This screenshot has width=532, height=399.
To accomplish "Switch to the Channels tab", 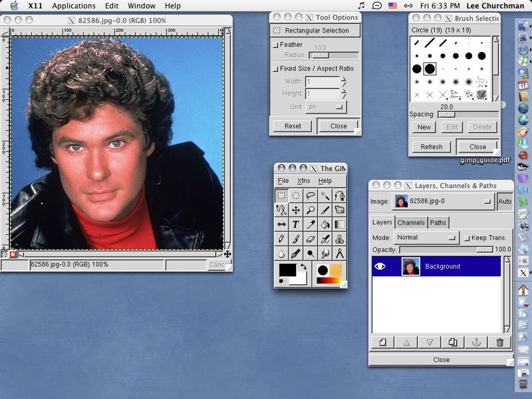I will [x=411, y=222].
